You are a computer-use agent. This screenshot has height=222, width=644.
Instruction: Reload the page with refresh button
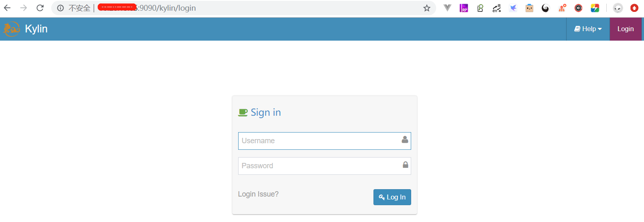coord(40,8)
